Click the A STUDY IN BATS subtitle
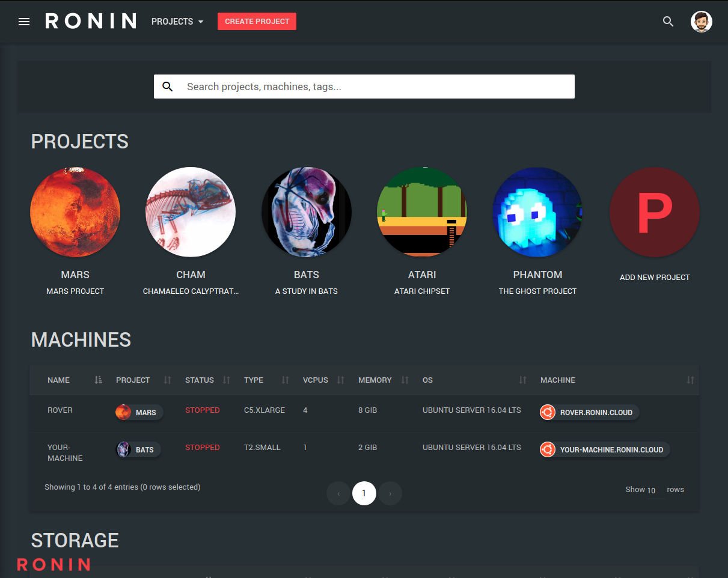 [307, 291]
